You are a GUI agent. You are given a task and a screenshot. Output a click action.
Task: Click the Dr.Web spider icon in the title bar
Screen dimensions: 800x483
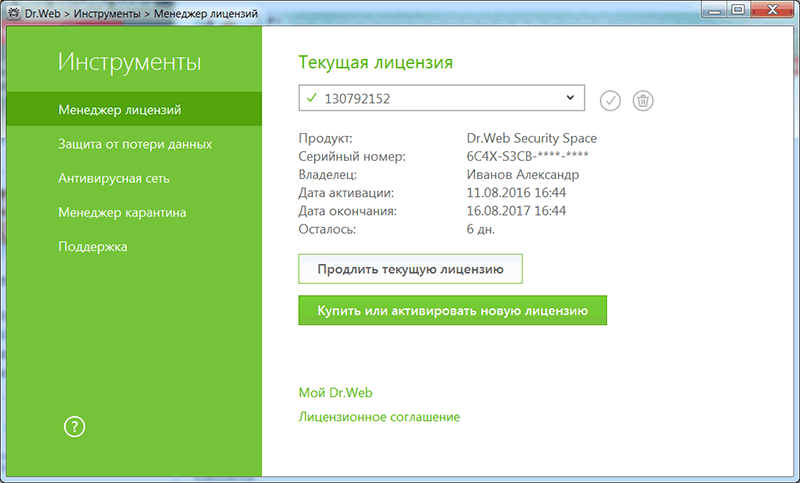[13, 13]
